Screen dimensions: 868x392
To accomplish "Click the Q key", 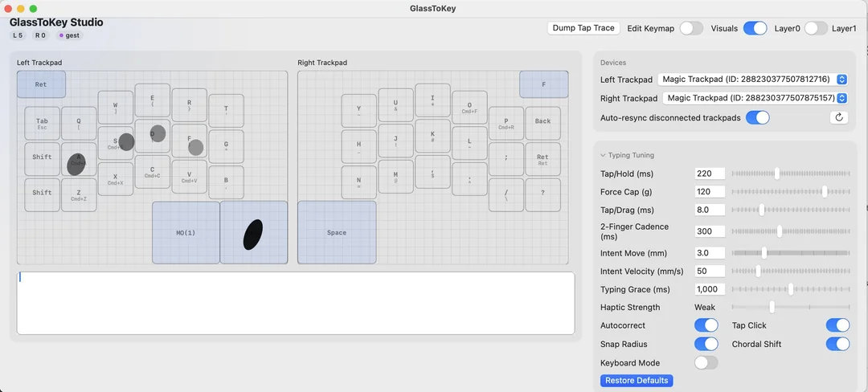I will [x=79, y=123].
